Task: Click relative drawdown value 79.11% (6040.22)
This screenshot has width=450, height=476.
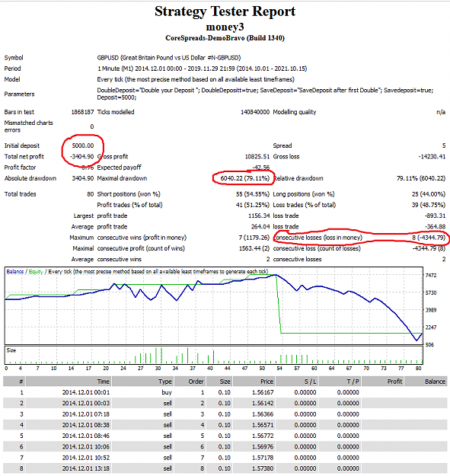Action: click(421, 178)
